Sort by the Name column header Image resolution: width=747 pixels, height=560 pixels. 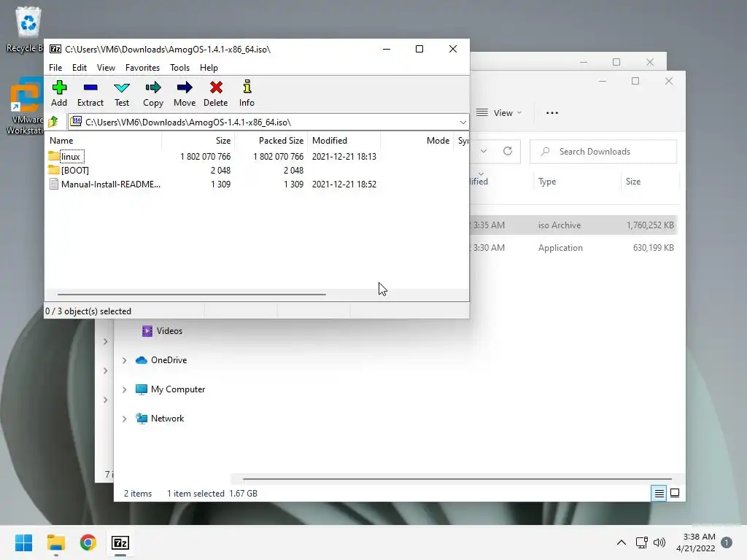pyautogui.click(x=104, y=141)
